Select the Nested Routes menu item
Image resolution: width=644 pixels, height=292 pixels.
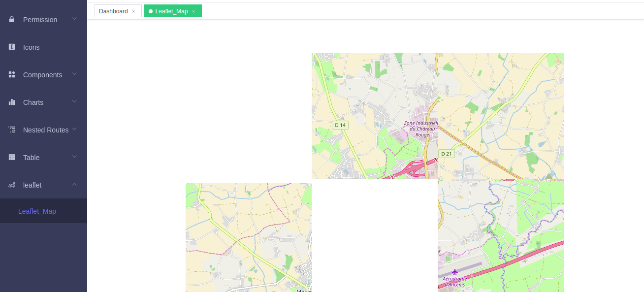coord(46,130)
